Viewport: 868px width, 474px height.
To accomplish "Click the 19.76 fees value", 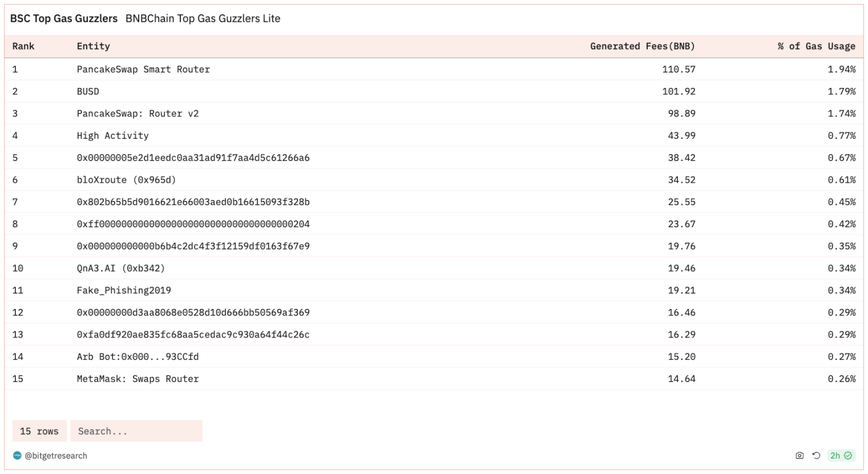I will pos(682,246).
